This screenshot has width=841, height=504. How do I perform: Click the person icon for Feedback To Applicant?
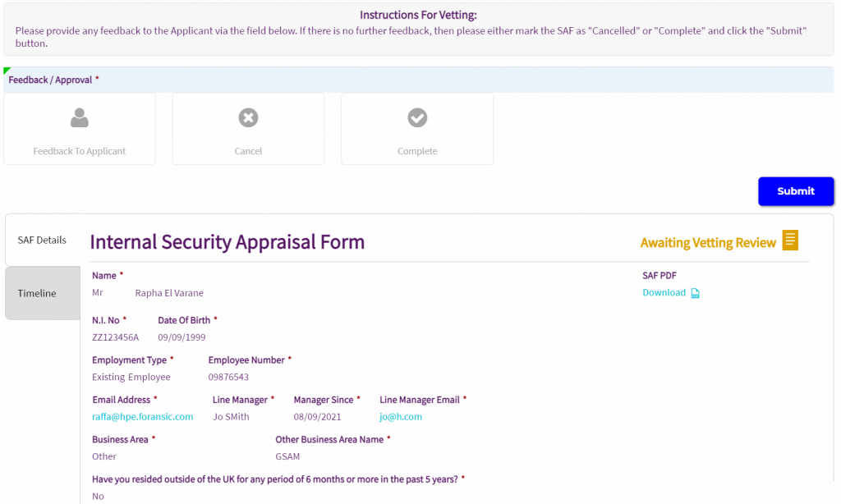pos(79,118)
